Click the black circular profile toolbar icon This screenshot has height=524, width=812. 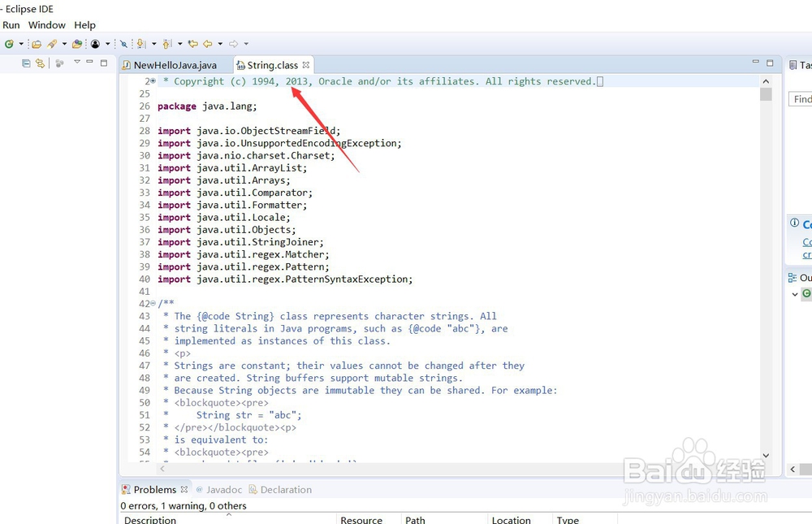(x=95, y=44)
